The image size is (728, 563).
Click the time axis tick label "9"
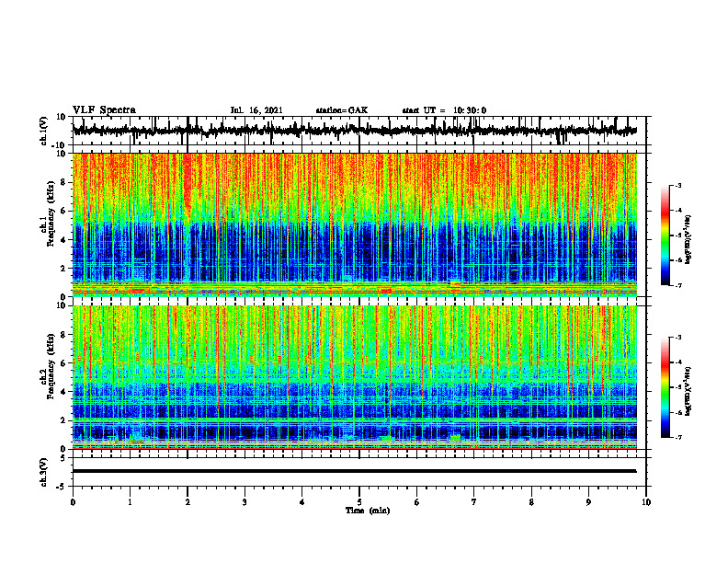(588, 502)
